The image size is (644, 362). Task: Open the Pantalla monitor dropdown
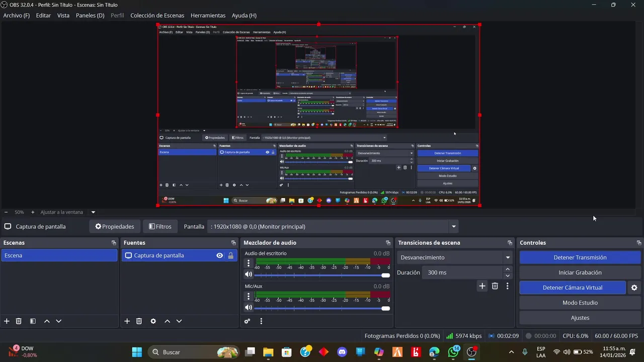pos(334,227)
